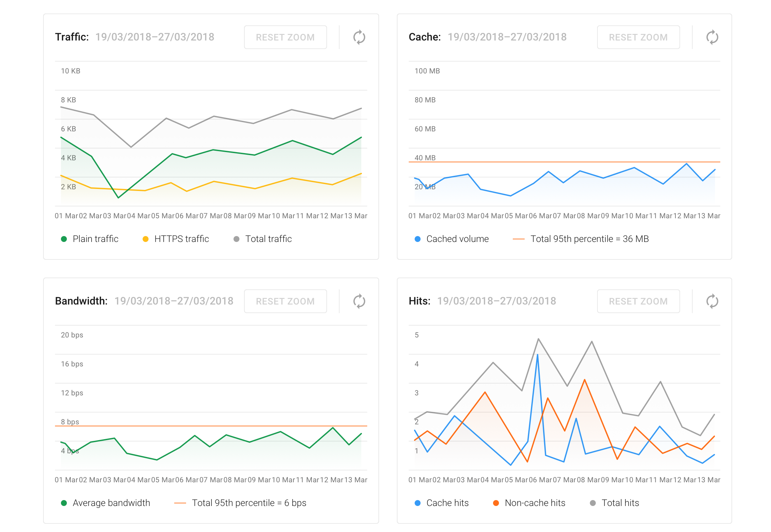The image size is (771, 532).
Task: Click the refresh icon on Bandwidth panel
Action: [x=359, y=301]
